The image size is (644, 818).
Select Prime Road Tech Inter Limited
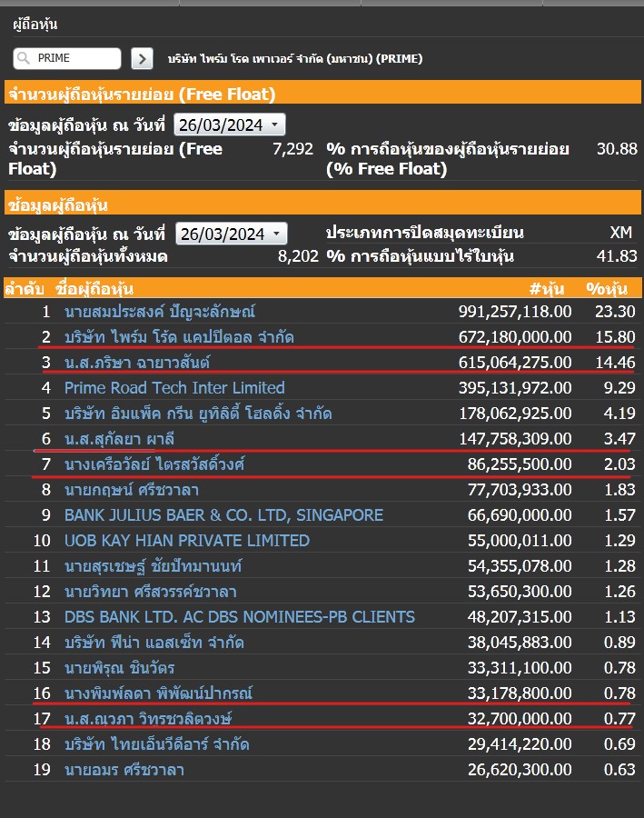(174, 388)
